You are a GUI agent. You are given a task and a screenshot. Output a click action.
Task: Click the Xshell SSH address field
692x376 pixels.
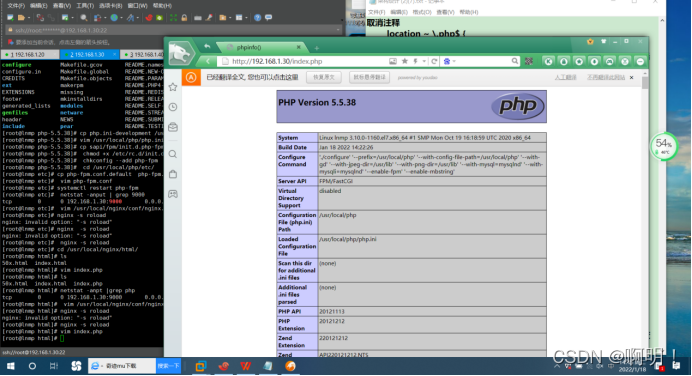pos(172,30)
